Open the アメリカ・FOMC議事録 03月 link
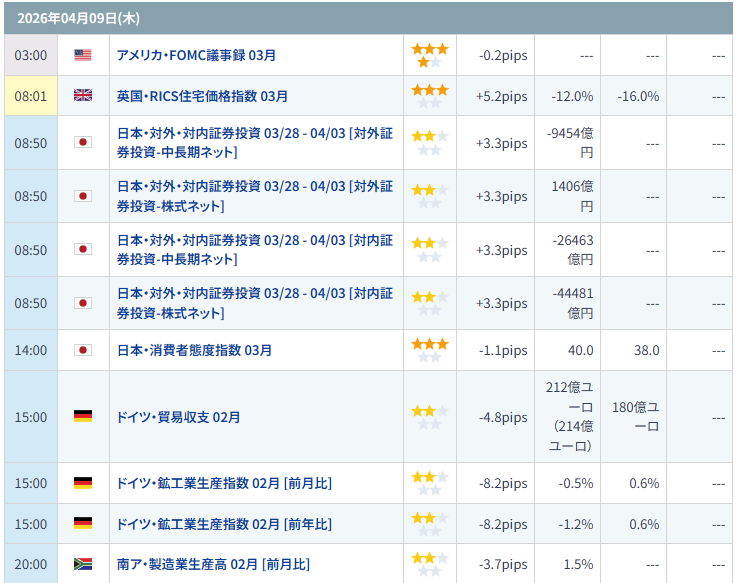The image size is (736, 583). point(196,56)
